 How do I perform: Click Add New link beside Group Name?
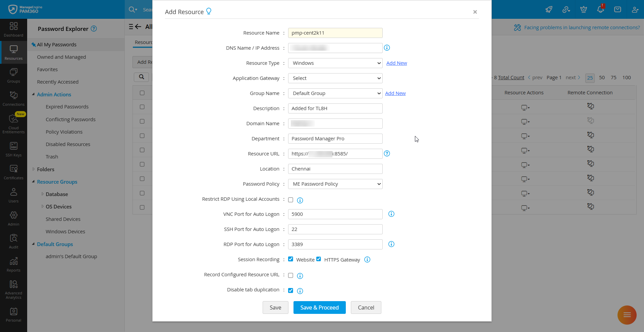(395, 93)
